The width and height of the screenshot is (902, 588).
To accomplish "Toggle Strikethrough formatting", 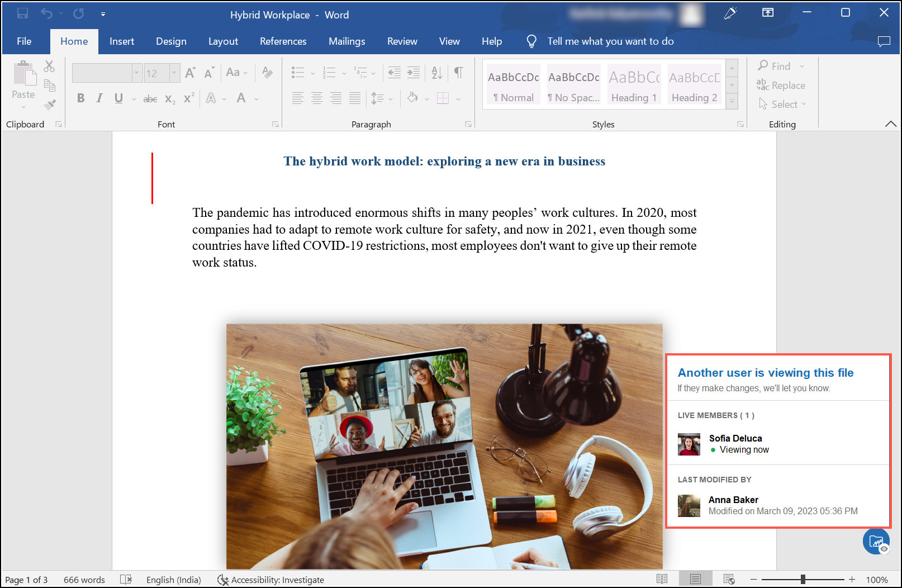I will (x=150, y=99).
